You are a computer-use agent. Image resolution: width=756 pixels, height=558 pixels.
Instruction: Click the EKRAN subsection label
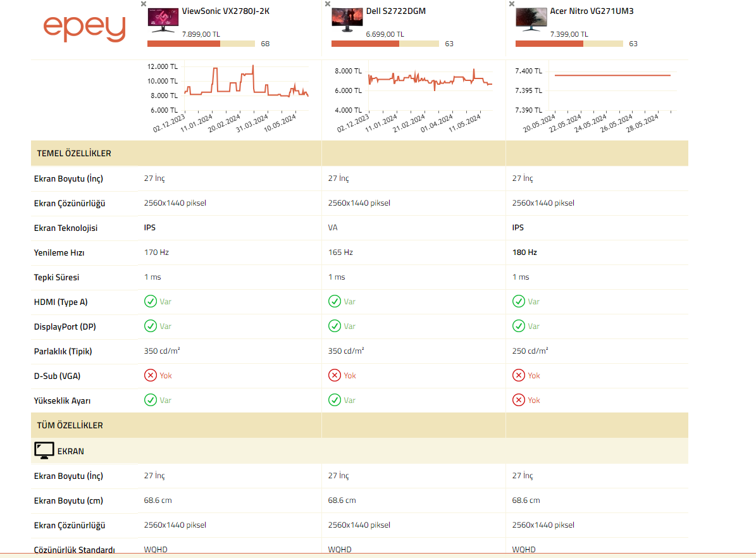coord(70,452)
